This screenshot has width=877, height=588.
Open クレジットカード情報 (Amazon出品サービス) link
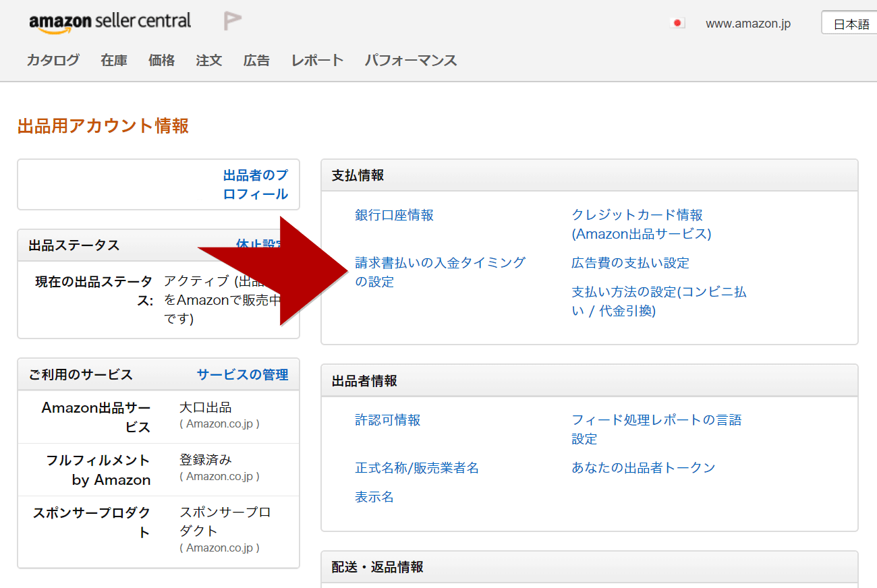point(642,225)
